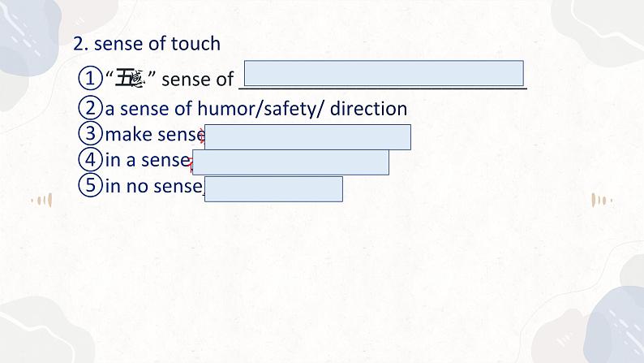
Task: Click the circled number 3 marker
Action: (x=89, y=134)
